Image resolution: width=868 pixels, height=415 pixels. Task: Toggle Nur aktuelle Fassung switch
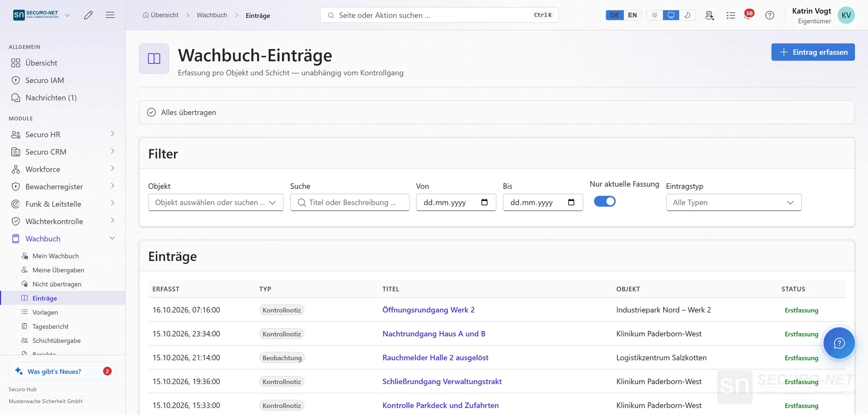605,201
